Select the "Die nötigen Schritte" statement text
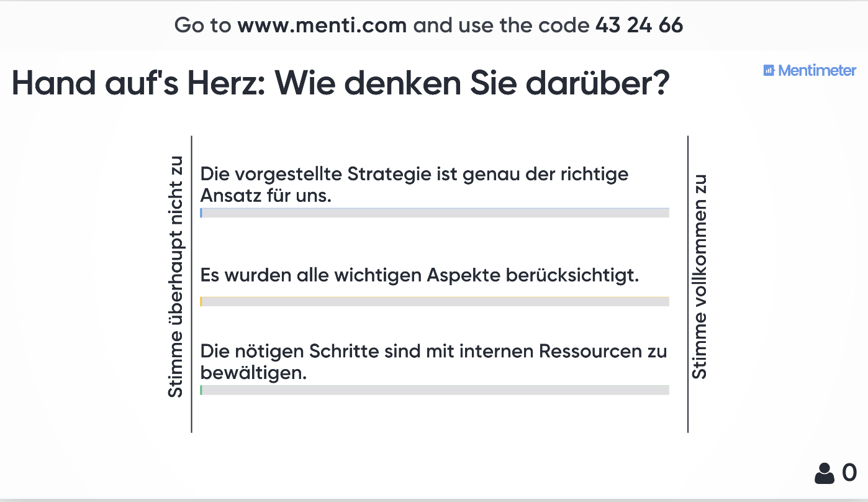Viewport: 868px width, 502px height. 433,362
